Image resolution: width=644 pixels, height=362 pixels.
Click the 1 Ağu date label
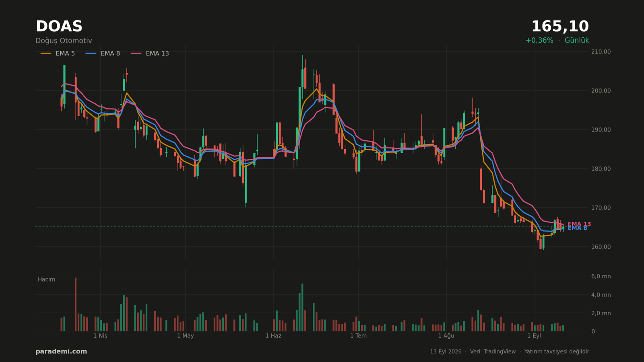click(x=446, y=336)
